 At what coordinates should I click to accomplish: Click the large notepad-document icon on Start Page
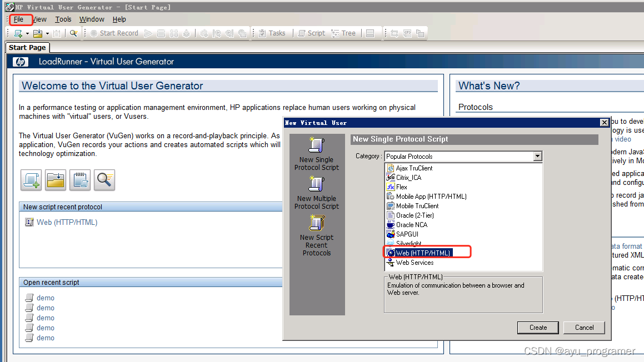[x=79, y=180]
